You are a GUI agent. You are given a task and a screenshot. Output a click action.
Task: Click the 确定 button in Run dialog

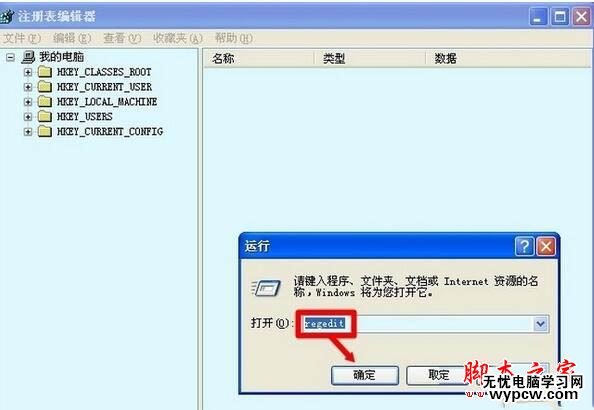(x=365, y=376)
